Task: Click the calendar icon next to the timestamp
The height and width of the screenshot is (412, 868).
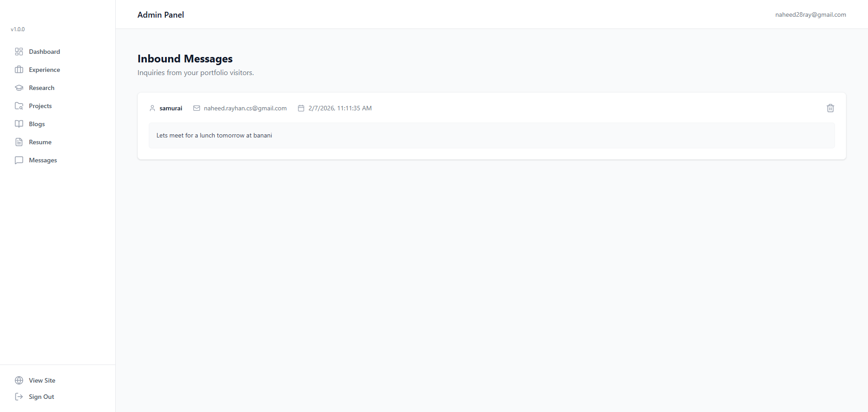Action: [301, 108]
